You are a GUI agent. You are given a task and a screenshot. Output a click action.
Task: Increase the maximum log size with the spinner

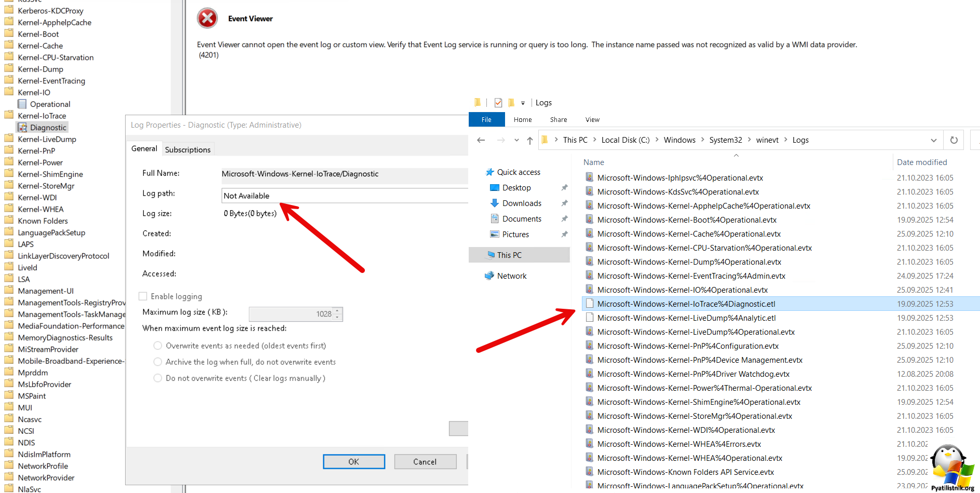point(338,311)
